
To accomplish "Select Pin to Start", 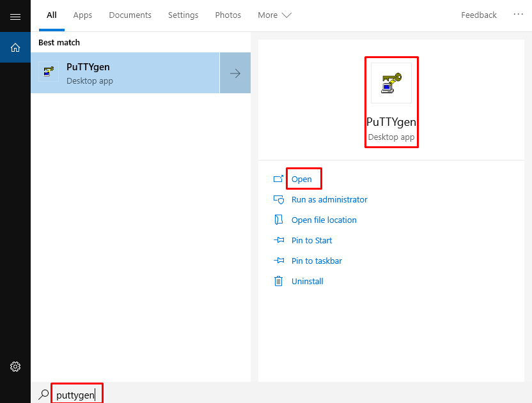I will 312,240.
